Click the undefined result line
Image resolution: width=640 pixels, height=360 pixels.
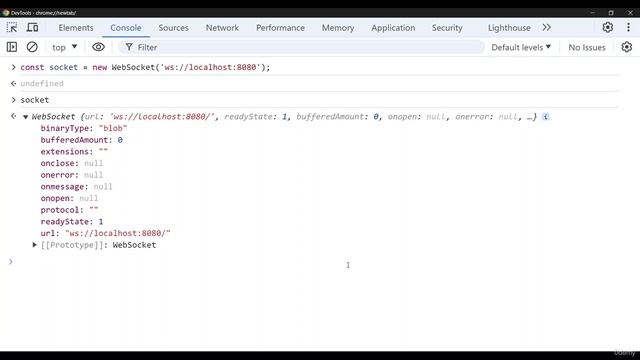42,84
